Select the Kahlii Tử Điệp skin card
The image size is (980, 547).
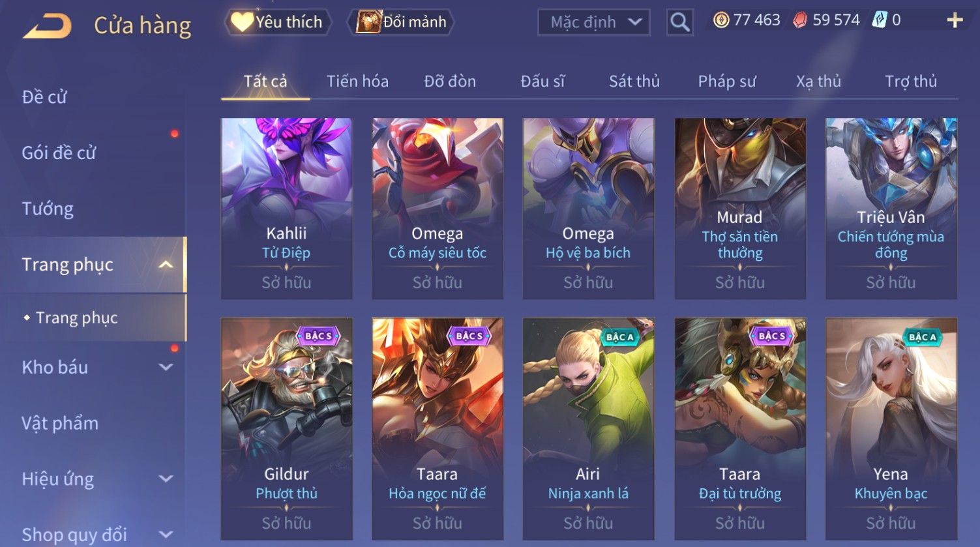click(286, 209)
